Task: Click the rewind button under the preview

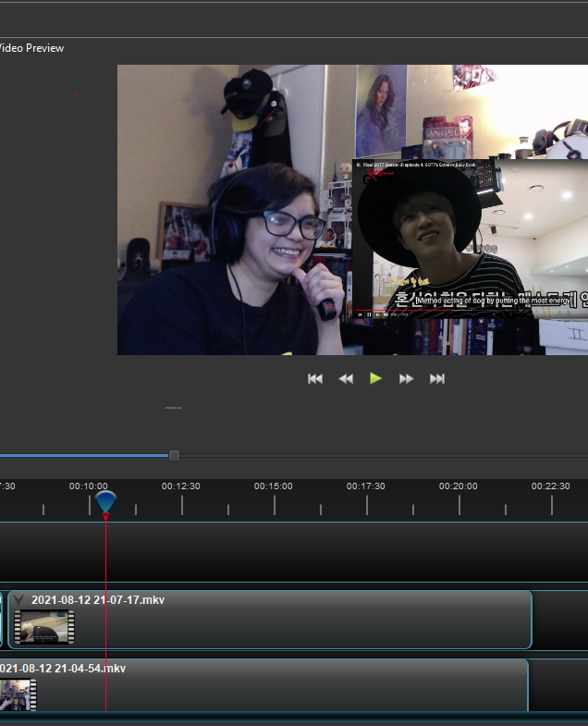Action: pos(346,379)
